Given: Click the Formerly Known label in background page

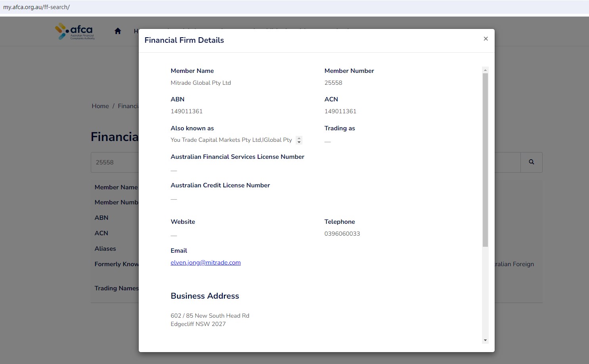Looking at the screenshot, I should pos(117,264).
